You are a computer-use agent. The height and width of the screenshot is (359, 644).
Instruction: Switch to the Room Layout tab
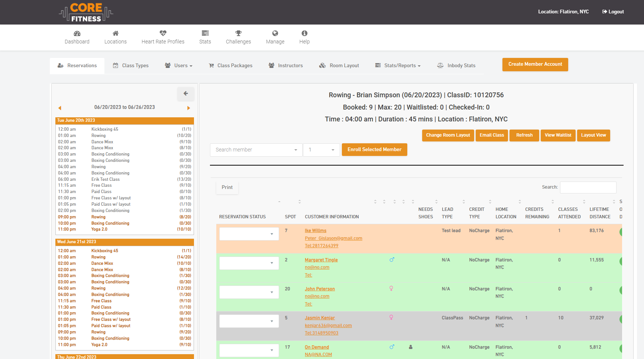339,66
